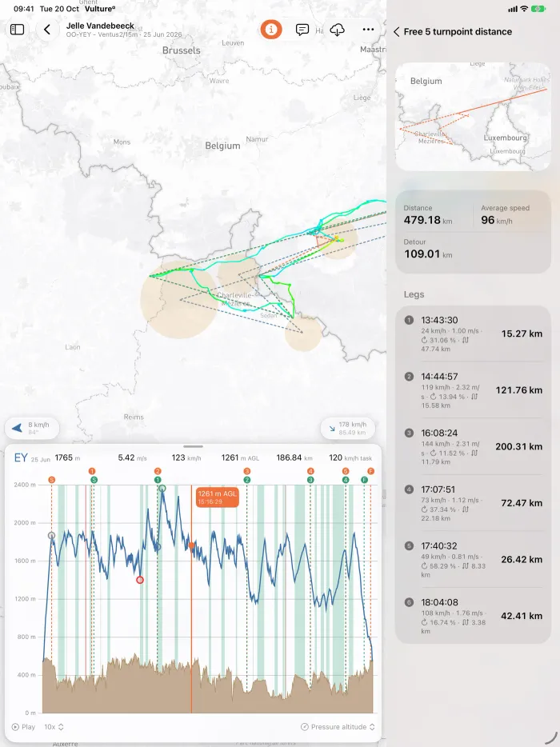Click the orange S start marker
560x747 pixels.
point(51,480)
